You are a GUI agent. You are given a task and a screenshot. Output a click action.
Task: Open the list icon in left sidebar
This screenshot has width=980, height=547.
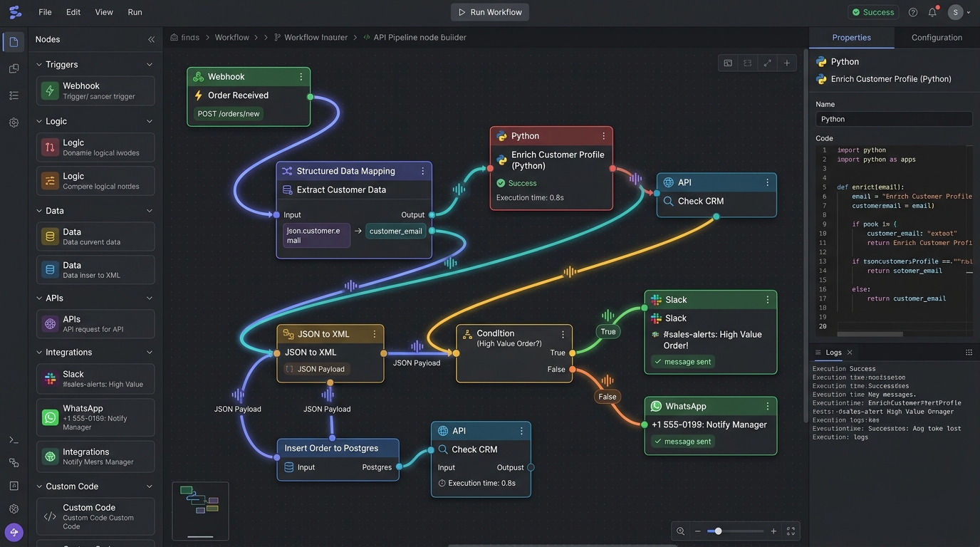(14, 95)
